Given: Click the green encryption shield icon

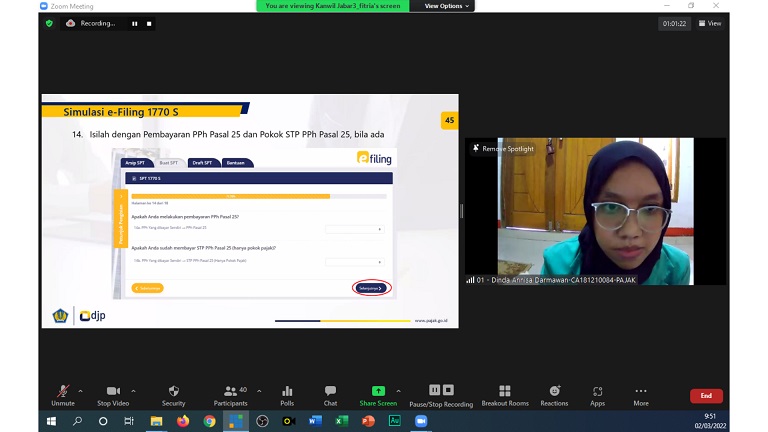Looking at the screenshot, I should pos(49,23).
